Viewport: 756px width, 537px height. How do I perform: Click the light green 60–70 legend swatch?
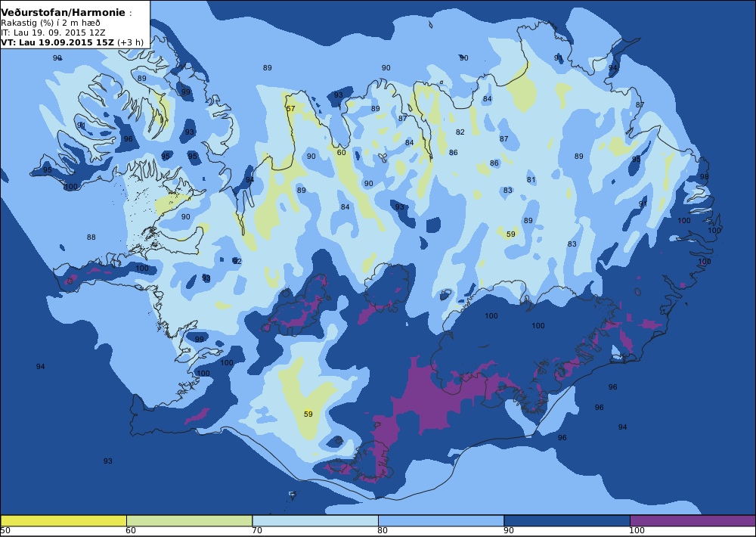[x=190, y=520]
